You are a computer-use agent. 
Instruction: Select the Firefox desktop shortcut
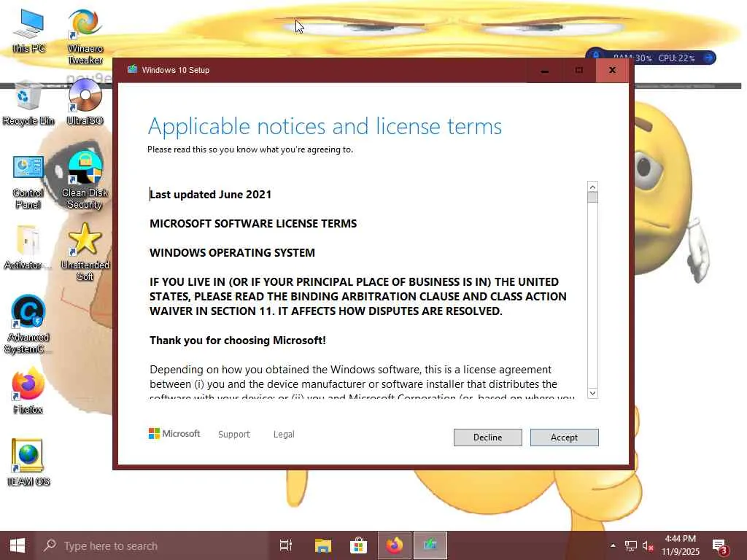(x=28, y=391)
